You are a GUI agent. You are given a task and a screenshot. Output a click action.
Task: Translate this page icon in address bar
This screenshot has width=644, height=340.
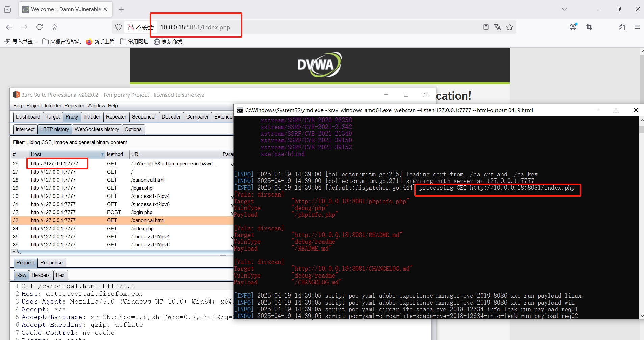[x=498, y=27]
